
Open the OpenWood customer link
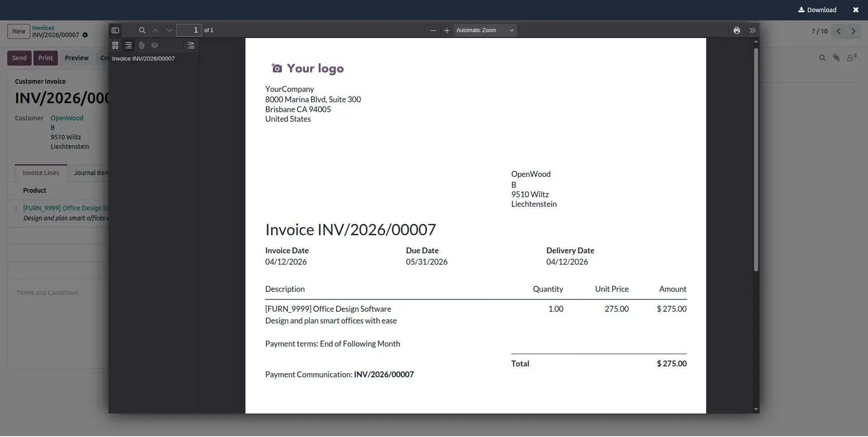point(67,118)
